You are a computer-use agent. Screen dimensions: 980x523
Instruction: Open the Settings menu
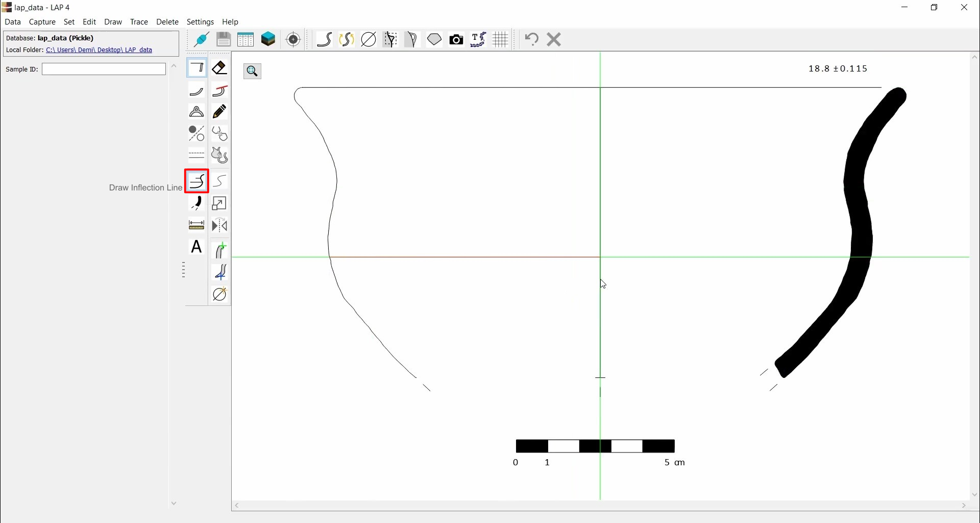point(201,22)
